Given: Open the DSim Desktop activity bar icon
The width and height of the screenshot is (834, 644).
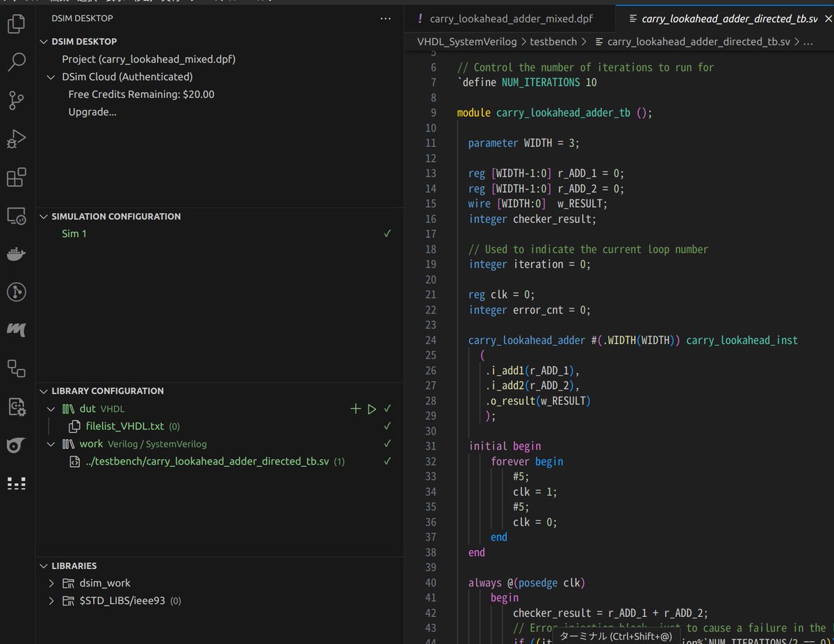Looking at the screenshot, I should 17,484.
